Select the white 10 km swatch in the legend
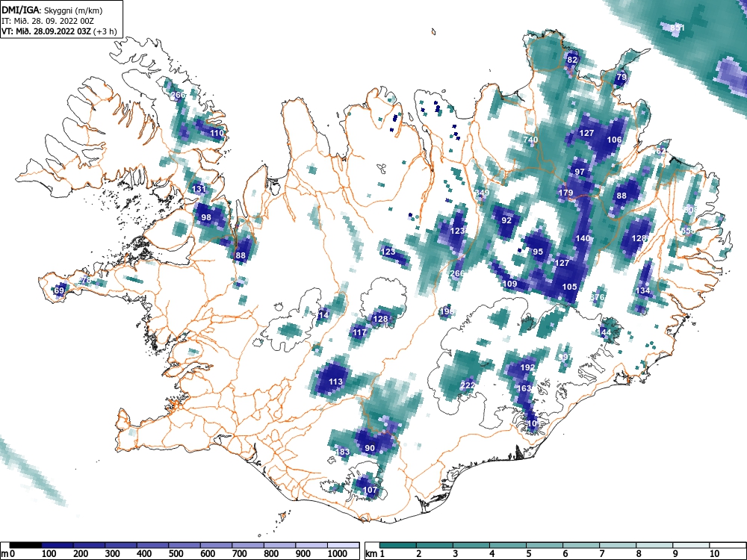This screenshot has height=560, width=747. point(728,545)
